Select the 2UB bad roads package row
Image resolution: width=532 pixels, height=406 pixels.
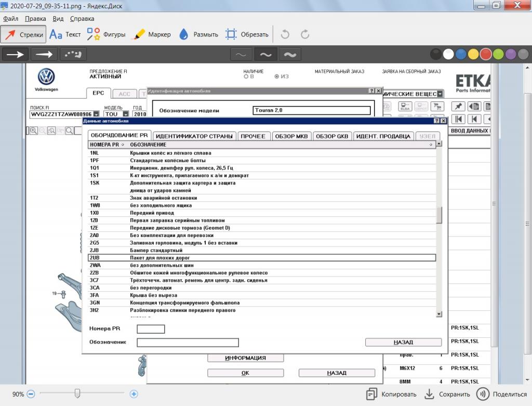coord(262,258)
